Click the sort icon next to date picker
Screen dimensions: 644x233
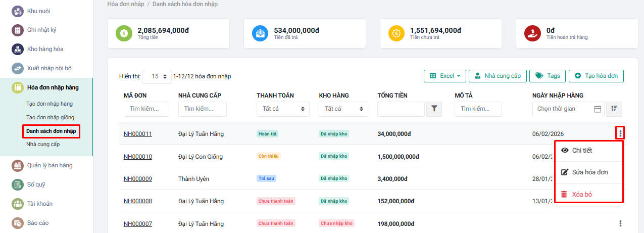pos(614,109)
